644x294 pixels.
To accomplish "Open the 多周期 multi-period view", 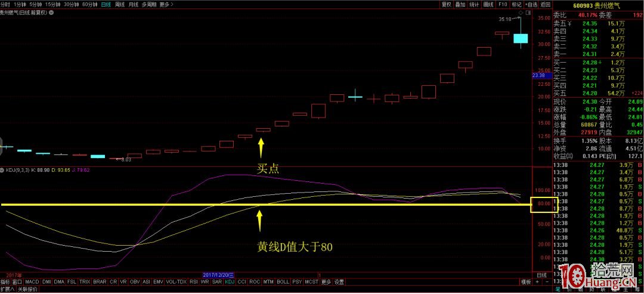I will click(148, 5).
